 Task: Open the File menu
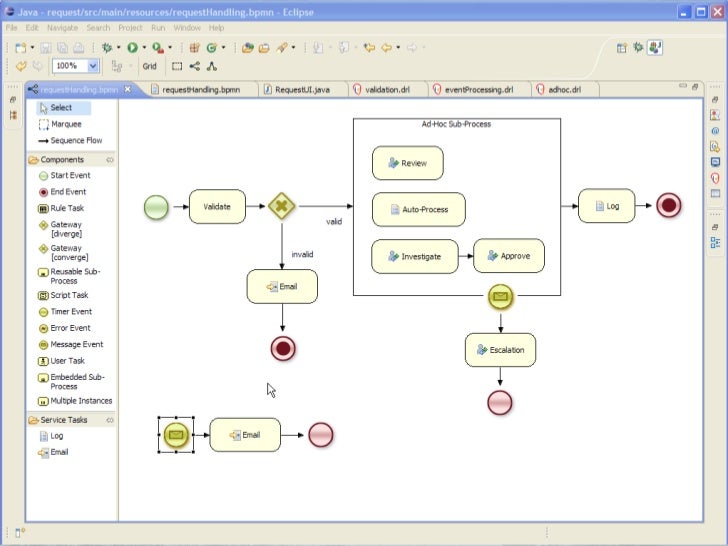(12, 28)
